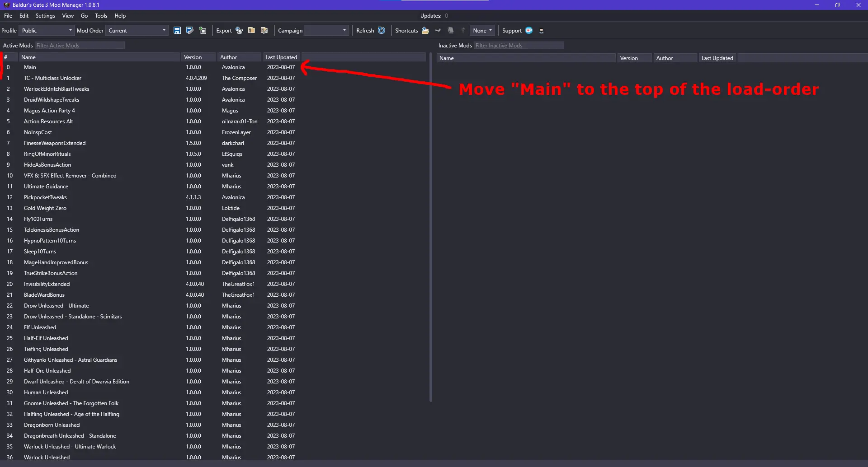Select Action Resources Alt mod
Viewport: 868px width, 467px height.
212,121
